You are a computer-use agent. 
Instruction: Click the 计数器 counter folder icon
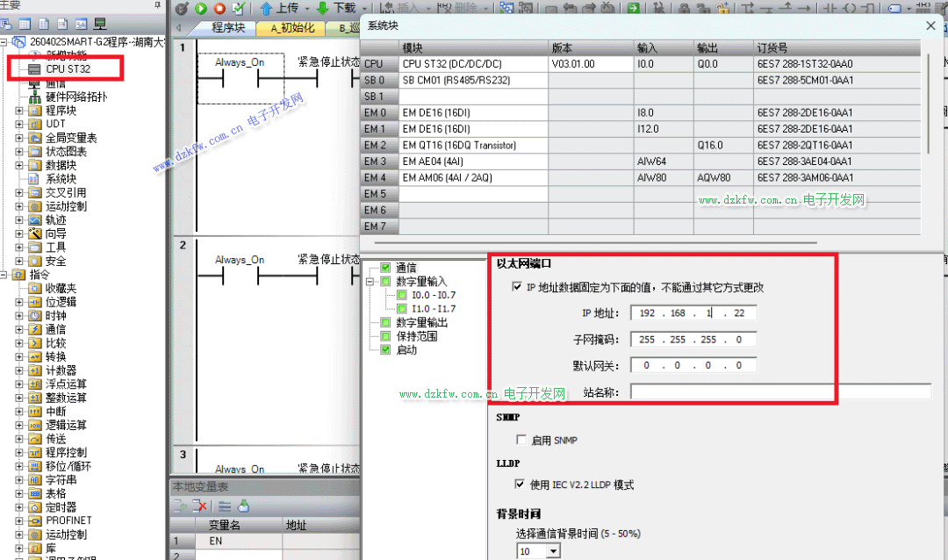[35, 370]
